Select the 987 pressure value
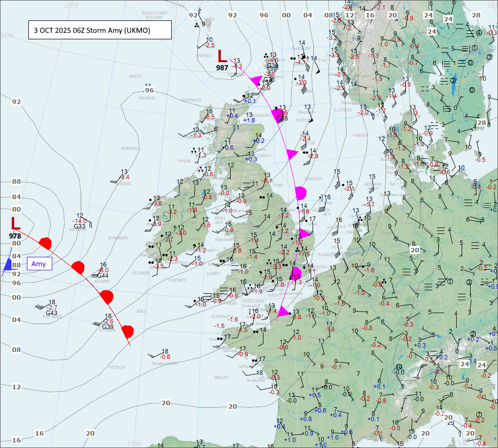Viewport: 498px width, 448px height. click(x=222, y=67)
